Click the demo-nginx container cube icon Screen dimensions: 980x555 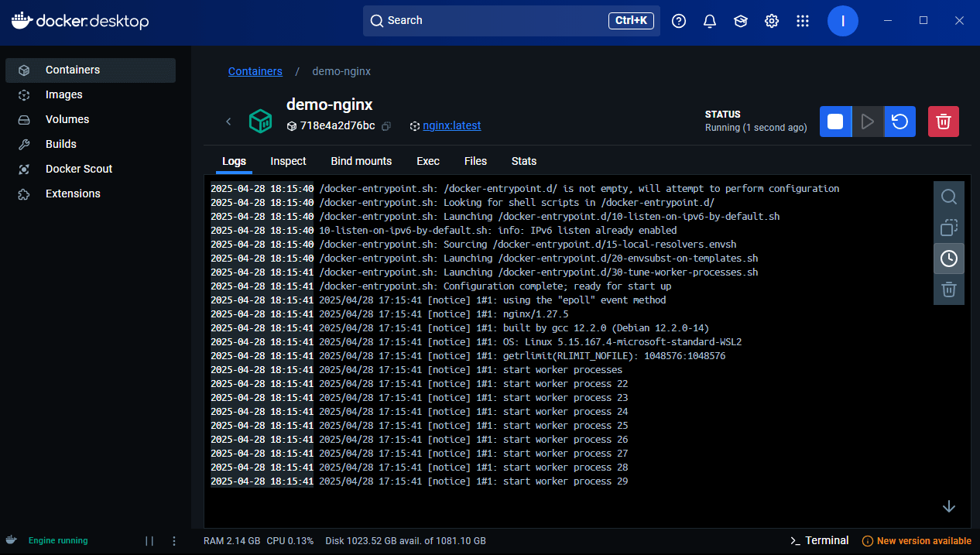260,121
